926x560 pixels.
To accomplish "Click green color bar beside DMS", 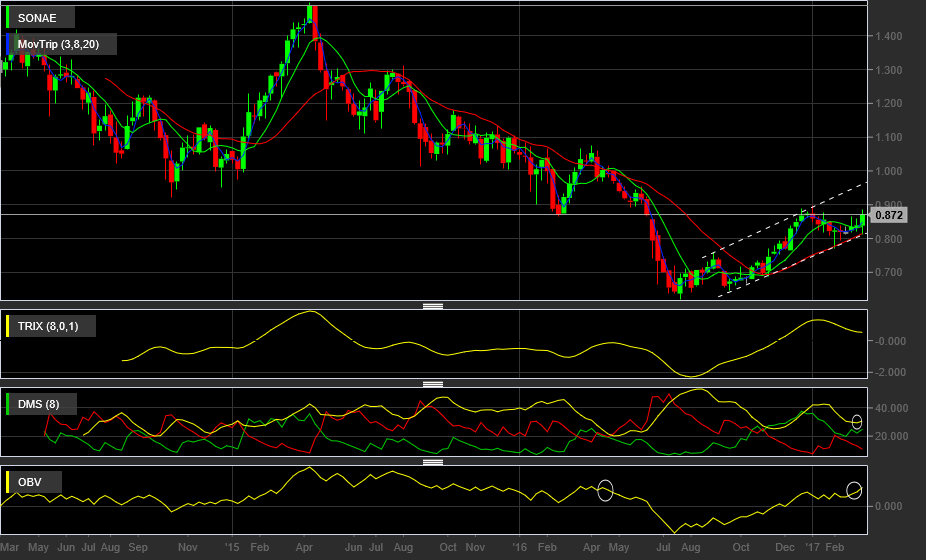I will point(7,404).
